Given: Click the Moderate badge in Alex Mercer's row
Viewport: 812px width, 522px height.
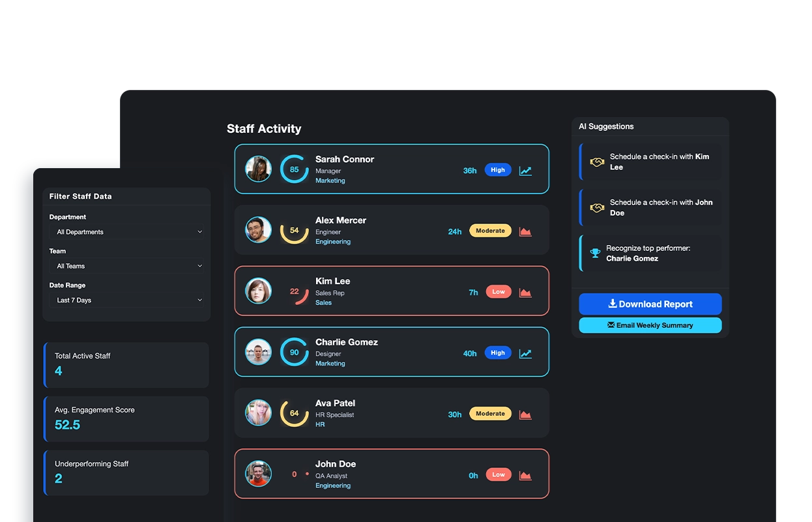Looking at the screenshot, I should coord(490,231).
